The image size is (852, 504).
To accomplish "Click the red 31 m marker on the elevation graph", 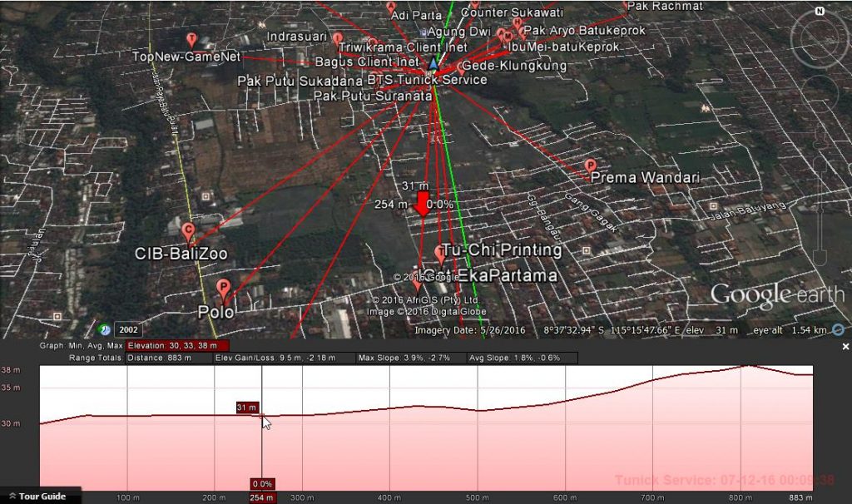I will point(247,408).
